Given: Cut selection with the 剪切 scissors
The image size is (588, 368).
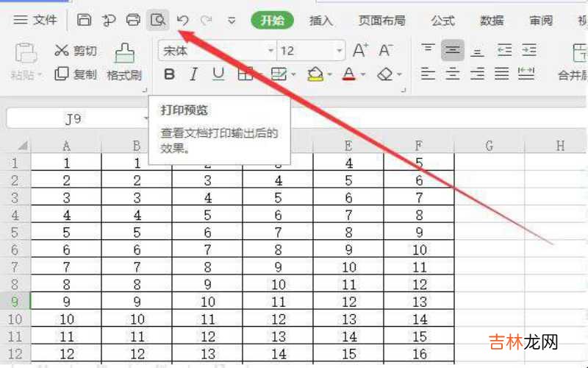Looking at the screenshot, I should [x=76, y=50].
